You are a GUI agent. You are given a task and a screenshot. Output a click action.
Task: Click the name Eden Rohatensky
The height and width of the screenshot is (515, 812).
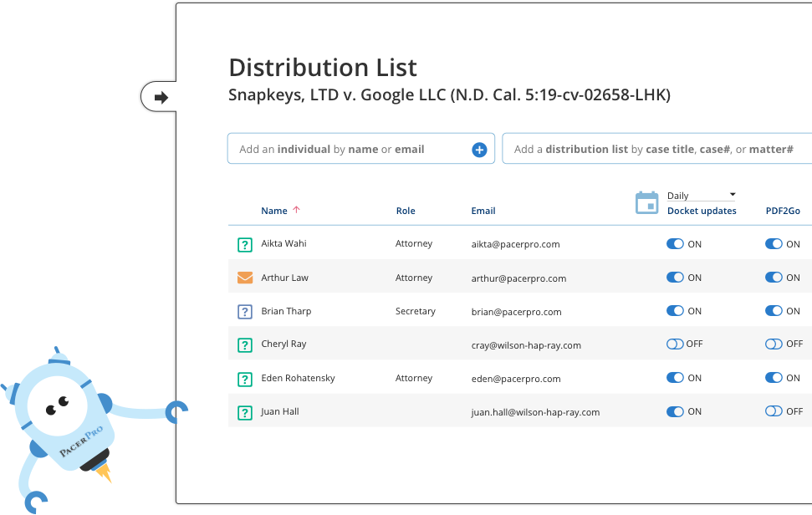coord(299,378)
